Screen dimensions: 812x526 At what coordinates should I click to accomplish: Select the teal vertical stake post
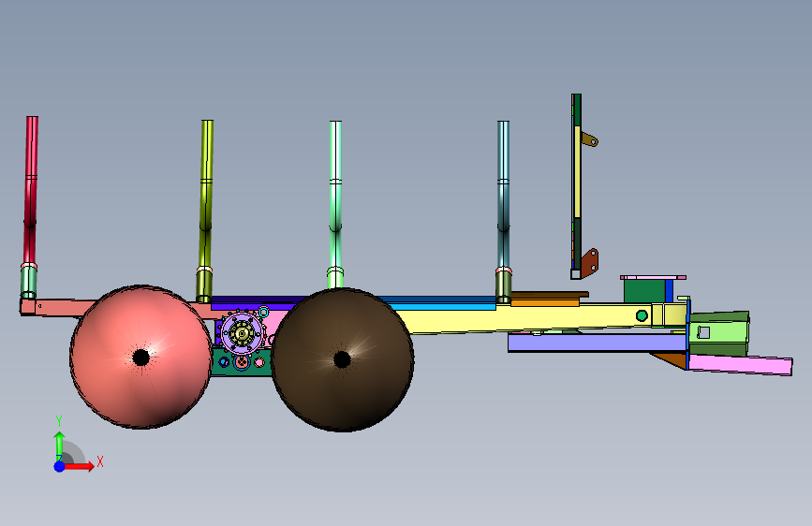[503, 194]
